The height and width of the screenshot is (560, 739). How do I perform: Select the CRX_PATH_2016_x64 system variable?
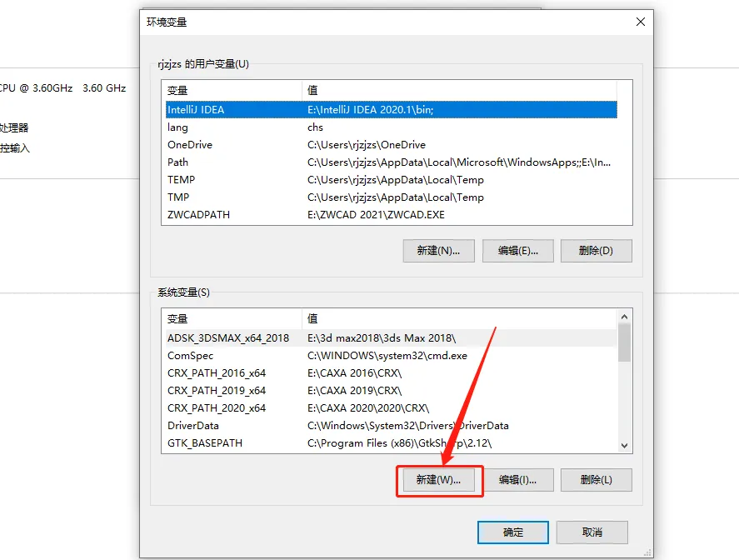pos(392,372)
